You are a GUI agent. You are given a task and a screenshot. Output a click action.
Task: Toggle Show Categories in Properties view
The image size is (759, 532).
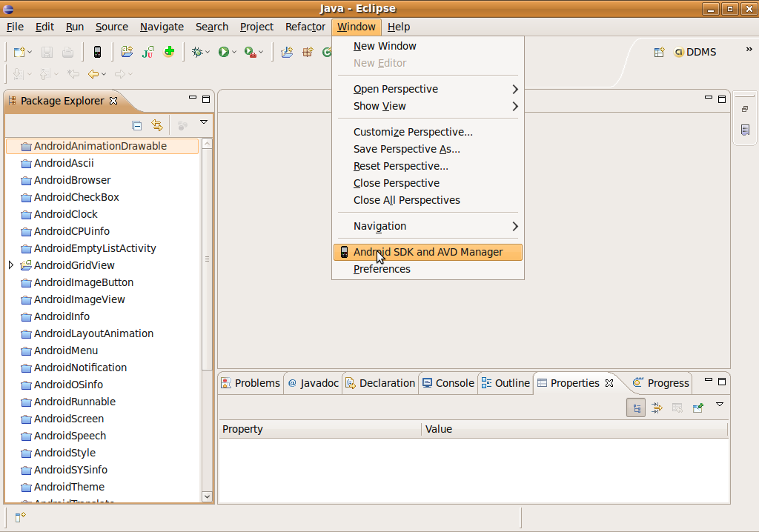pos(636,408)
